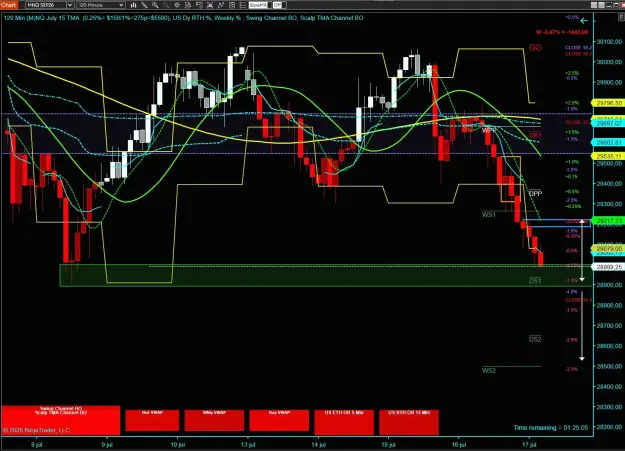Screen dimensions: 625x451
Task: Click the Swing Channel BO red button
Action: pyautogui.click(x=61, y=420)
